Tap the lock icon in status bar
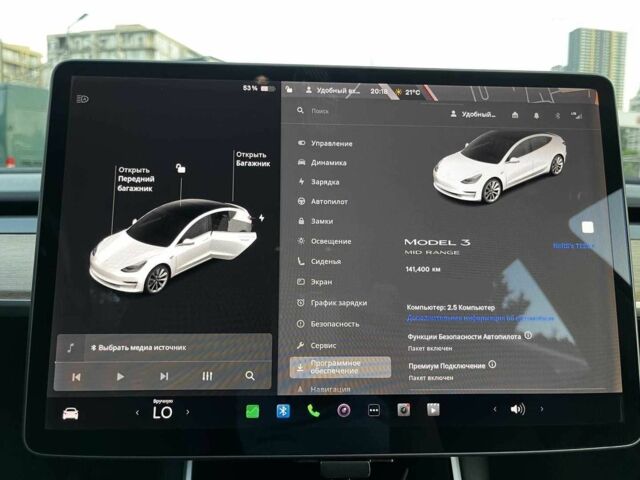This screenshot has height=480, width=640. tap(289, 89)
